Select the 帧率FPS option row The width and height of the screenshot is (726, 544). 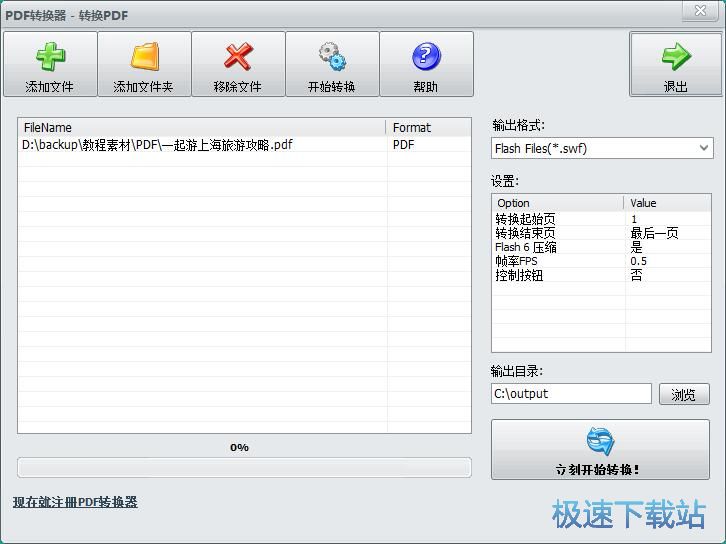pyautogui.click(x=601, y=261)
